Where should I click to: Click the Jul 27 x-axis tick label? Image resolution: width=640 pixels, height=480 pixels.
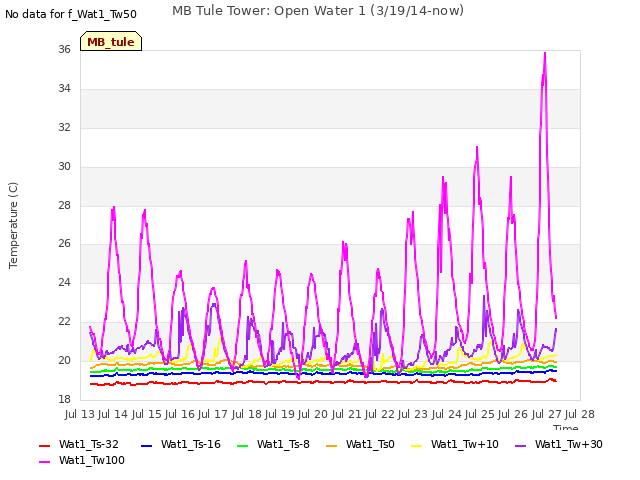547,414
